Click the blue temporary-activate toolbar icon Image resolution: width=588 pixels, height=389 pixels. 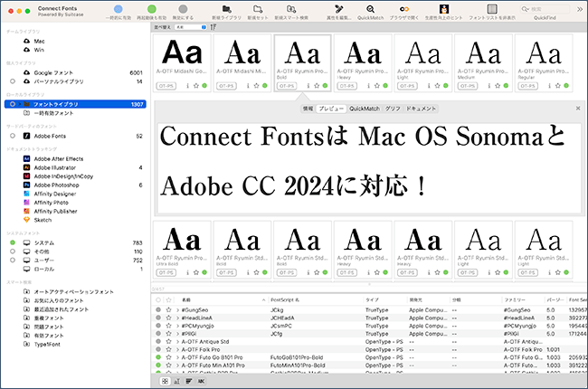tap(119, 9)
